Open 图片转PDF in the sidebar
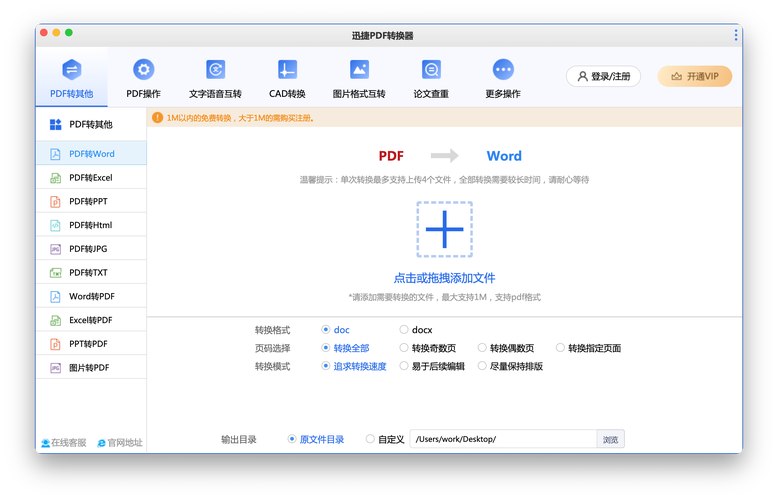This screenshot has height=500, width=778. pyautogui.click(x=91, y=368)
